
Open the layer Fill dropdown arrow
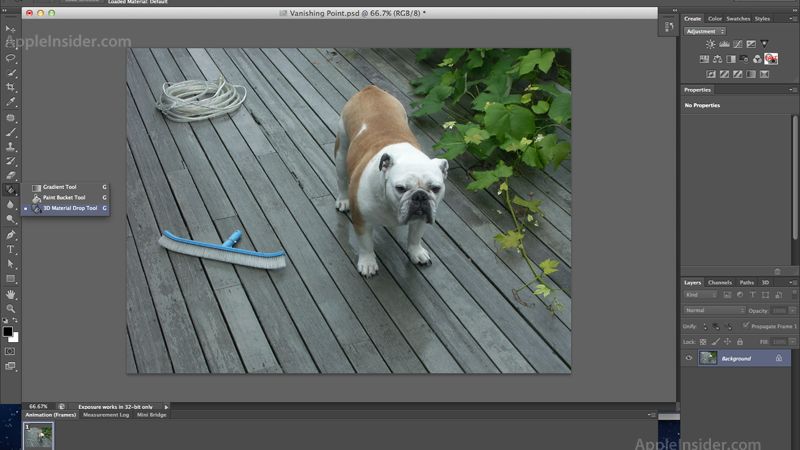point(793,341)
